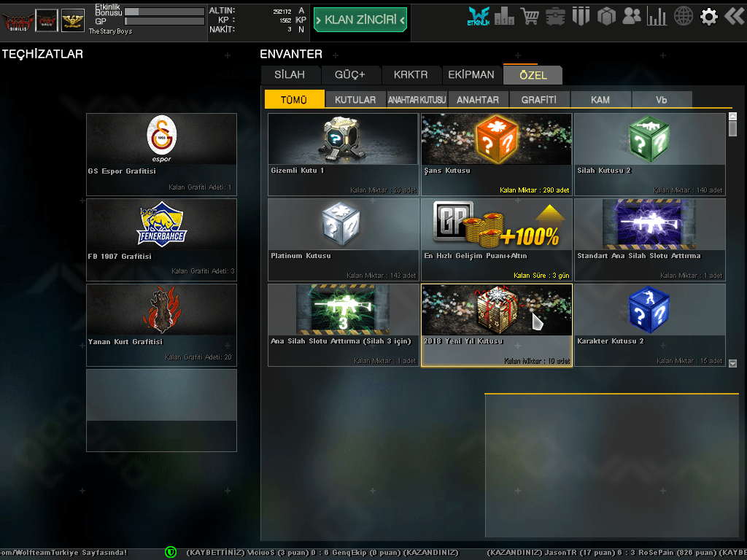Select Standart Ana Silah Slotu Arttırma item
The image size is (747, 560).
point(650,239)
